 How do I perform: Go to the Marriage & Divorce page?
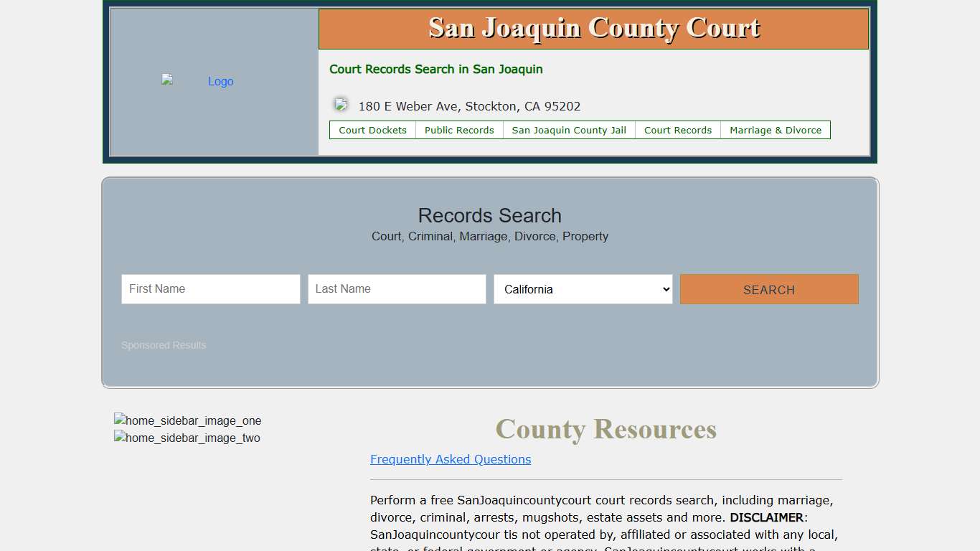776,130
